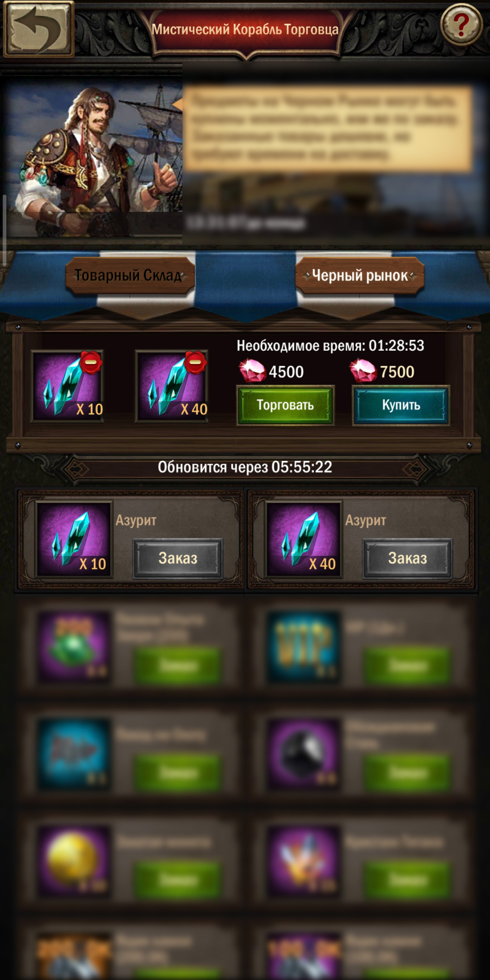Open help via the question mark icon
This screenshot has width=490, height=980.
461,24
